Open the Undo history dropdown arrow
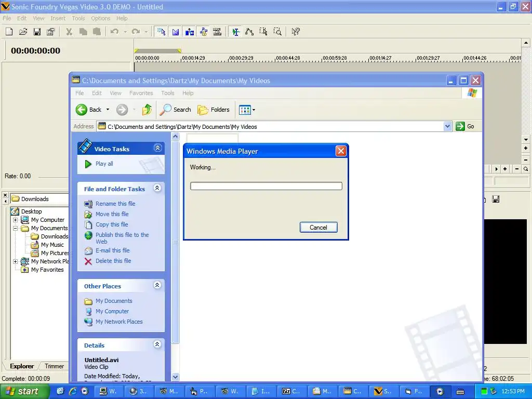Image resolution: width=532 pixels, height=399 pixels. 125,32
